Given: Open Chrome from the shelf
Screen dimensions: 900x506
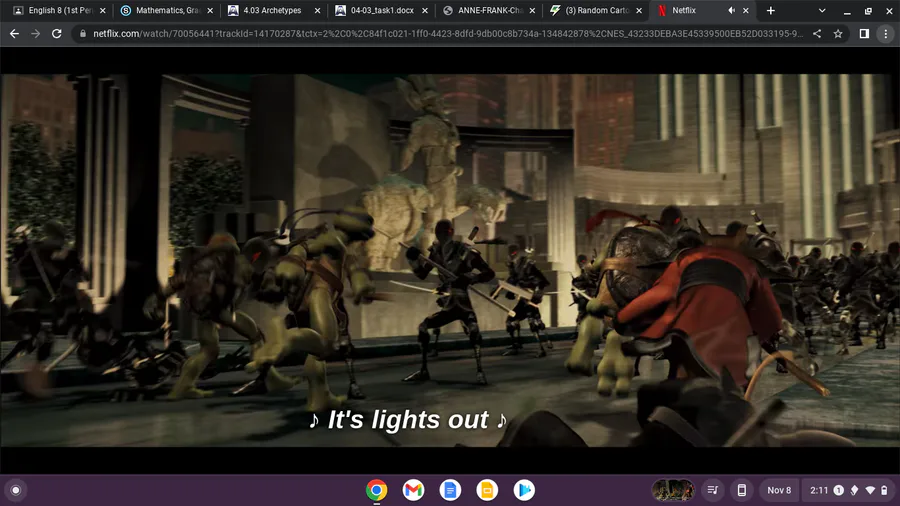Looking at the screenshot, I should (377, 490).
